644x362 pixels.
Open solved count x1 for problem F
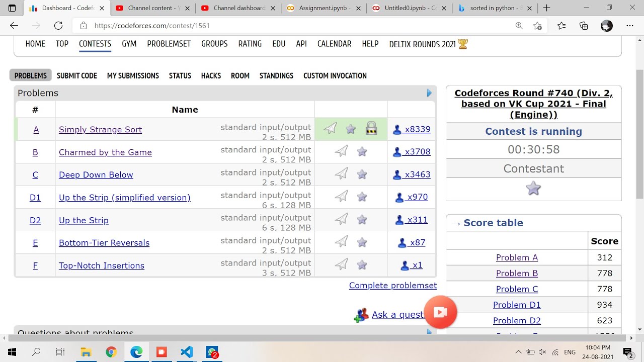[x=412, y=265]
